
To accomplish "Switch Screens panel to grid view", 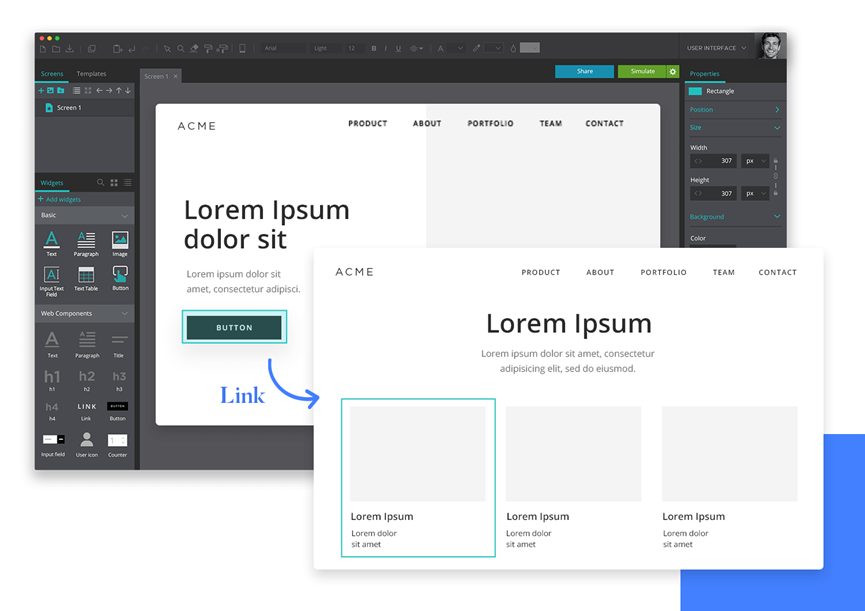I will [88, 90].
